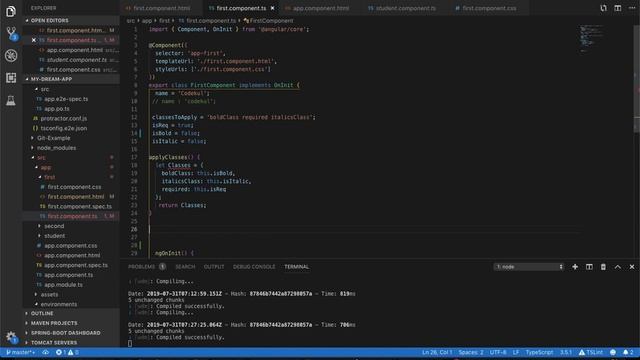Maximize the panel with the chevron up
The image size is (640, 360).
(618, 267)
